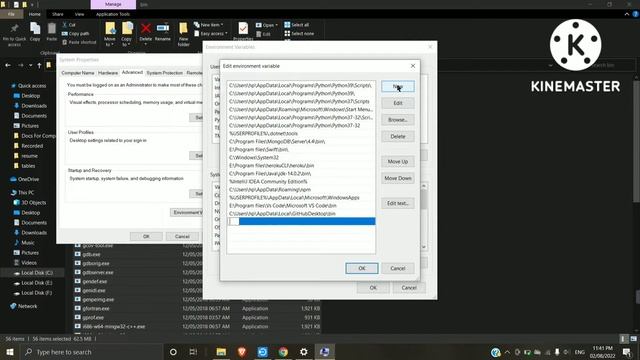Screen dimensions: 640x360
Task: Click the Pin to Quick access icon
Action: 14,29
